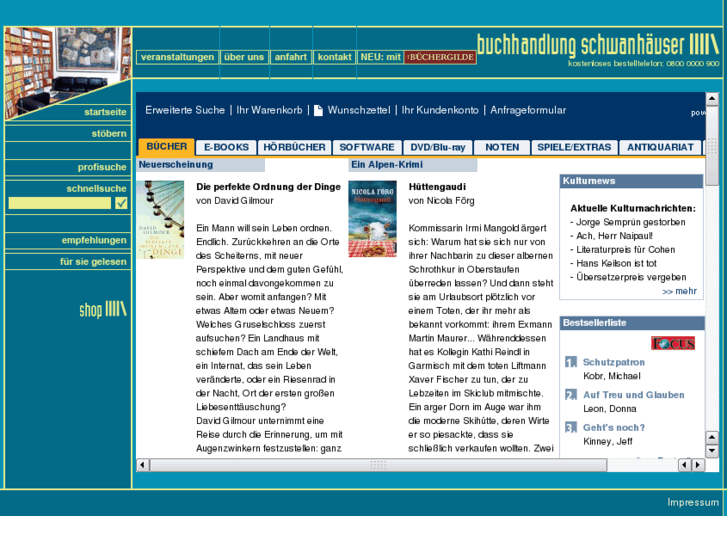The image size is (727, 545).
Task: Open the kontakt page
Action: coord(334,57)
